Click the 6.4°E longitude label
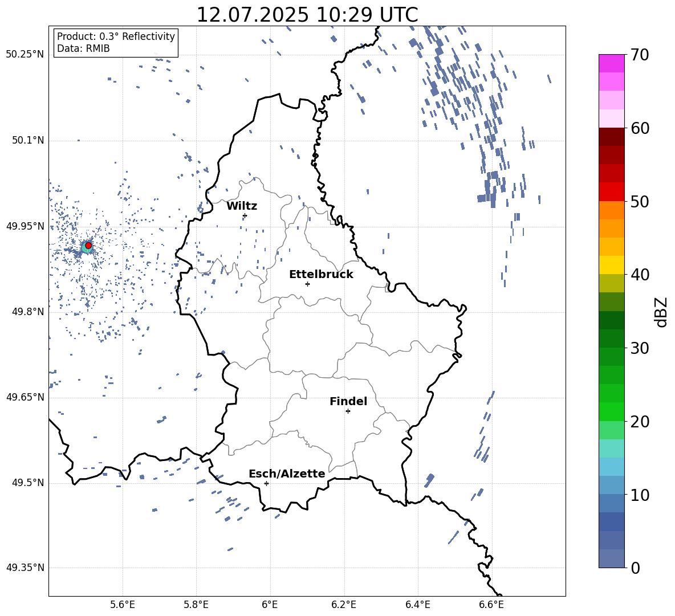The width and height of the screenshot is (675, 616). coord(417,605)
